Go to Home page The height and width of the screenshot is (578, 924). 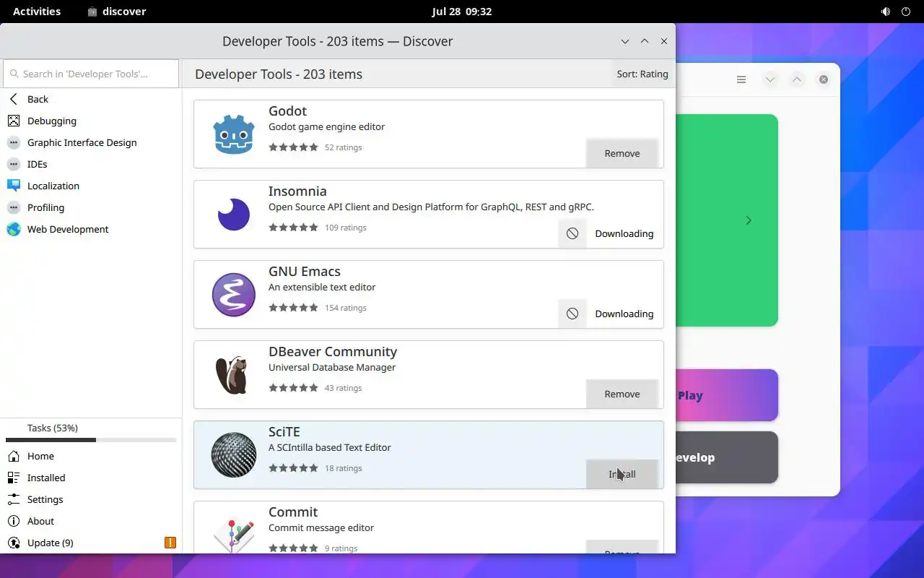click(91, 456)
